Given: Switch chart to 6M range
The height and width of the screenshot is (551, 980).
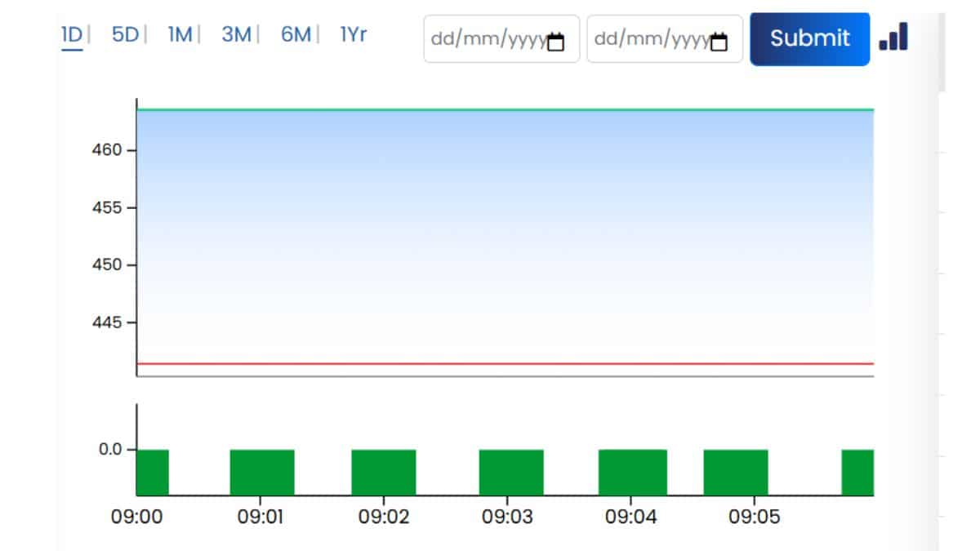Looking at the screenshot, I should (x=296, y=35).
